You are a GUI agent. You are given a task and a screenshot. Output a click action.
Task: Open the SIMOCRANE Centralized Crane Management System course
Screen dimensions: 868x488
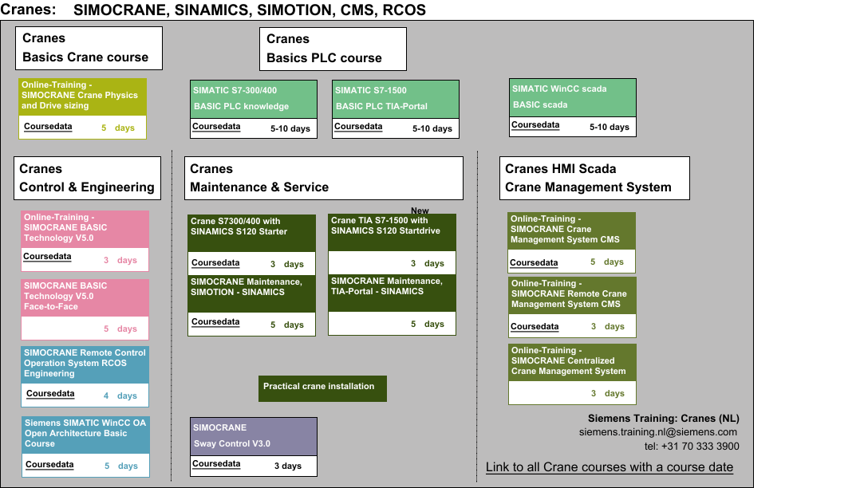[x=572, y=361]
